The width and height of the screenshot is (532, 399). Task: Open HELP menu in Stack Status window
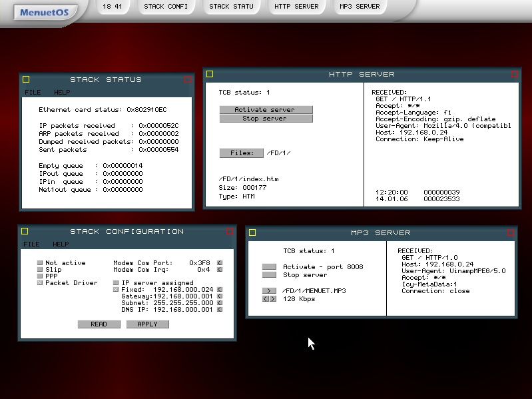pyautogui.click(x=62, y=93)
